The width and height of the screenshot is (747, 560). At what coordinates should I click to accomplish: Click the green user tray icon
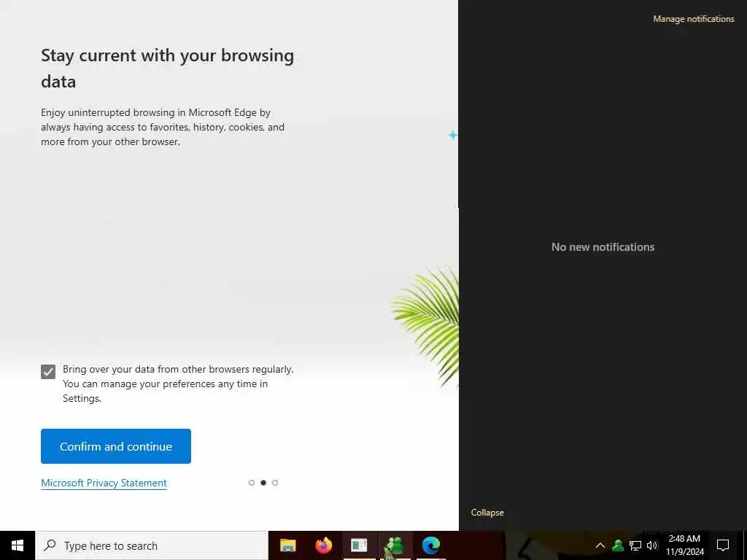(618, 545)
